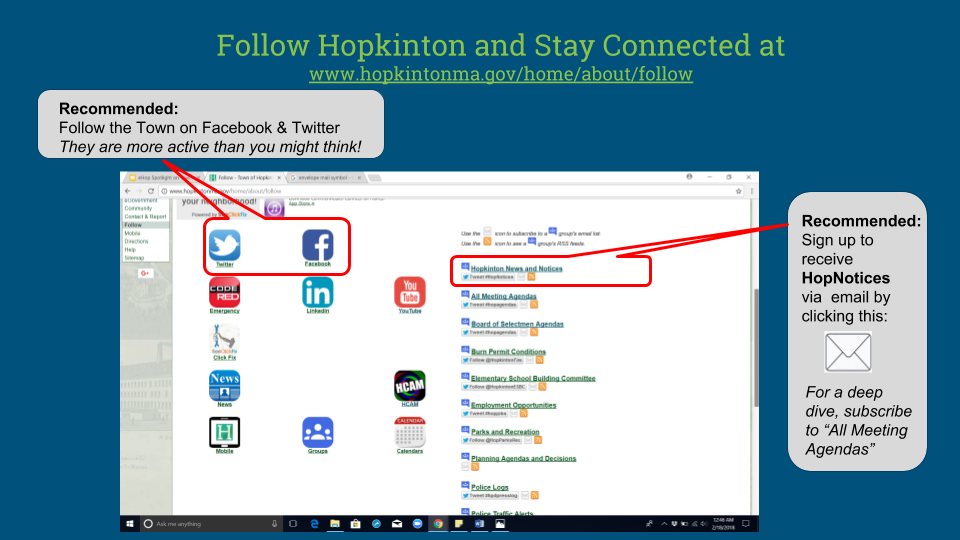Viewport: 960px width, 540px height.
Task: Click RSS icon under Planning Agendas and Decisions
Action: click(x=475, y=467)
